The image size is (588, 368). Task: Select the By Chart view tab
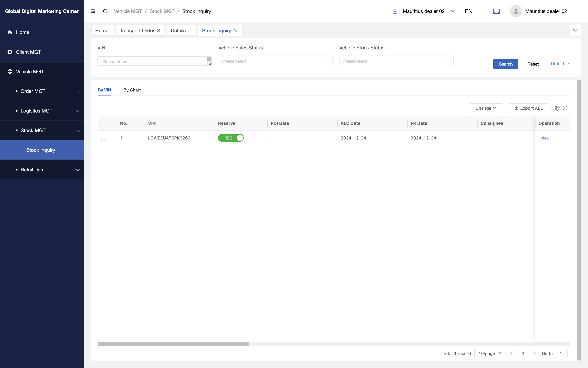pos(132,90)
